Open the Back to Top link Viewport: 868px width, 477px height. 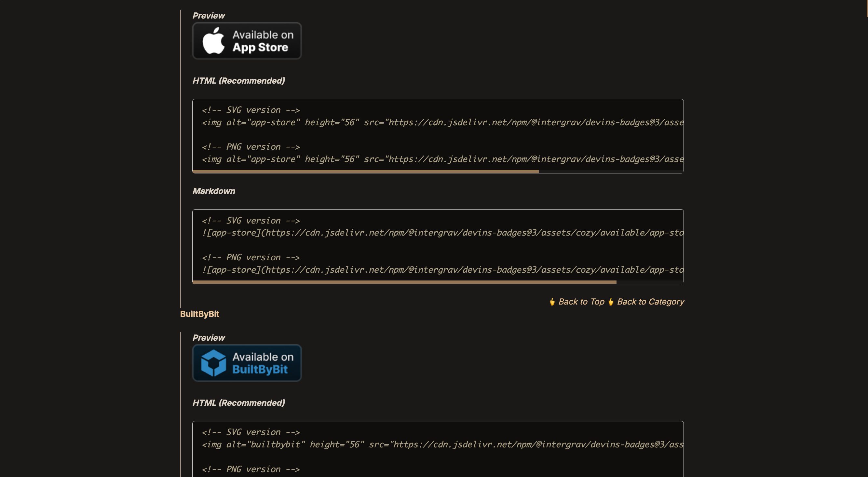[581, 302]
